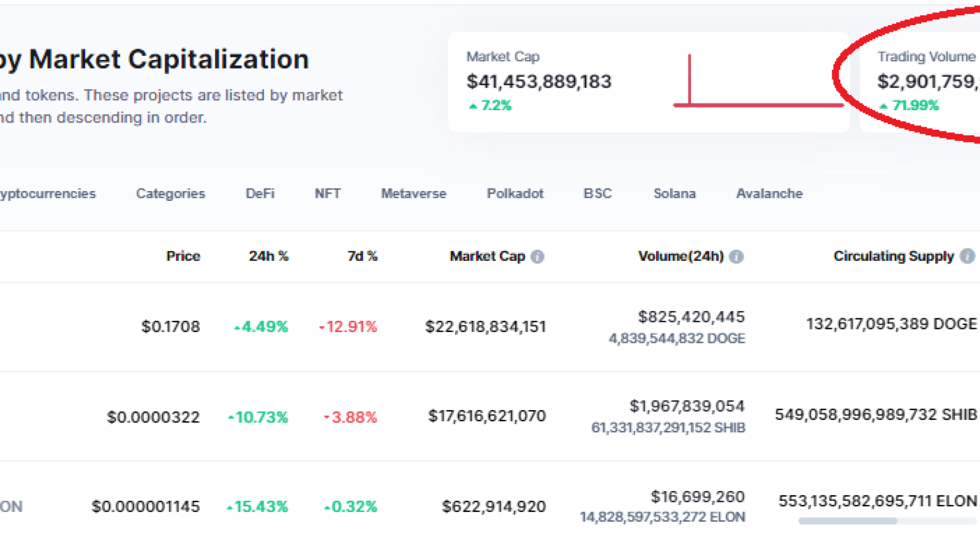The image size is (980, 551).
Task: Open Circulating Supply info icon
Action: coord(968,256)
